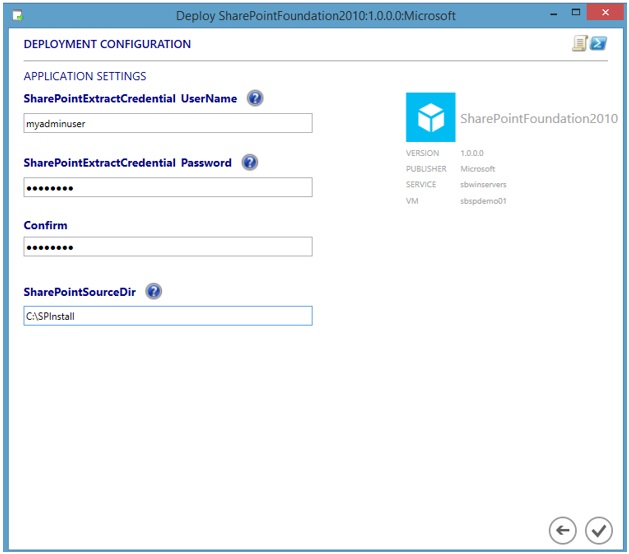Select the service value sbwinservers

(483, 185)
